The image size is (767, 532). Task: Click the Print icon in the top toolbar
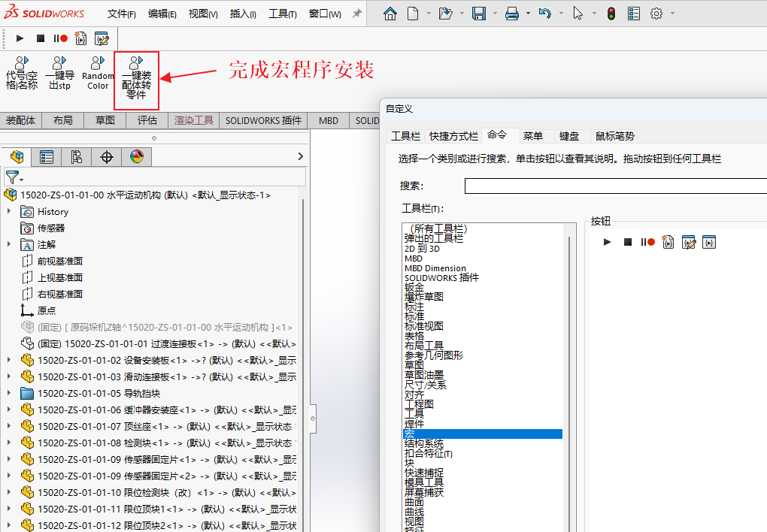pyautogui.click(x=512, y=14)
